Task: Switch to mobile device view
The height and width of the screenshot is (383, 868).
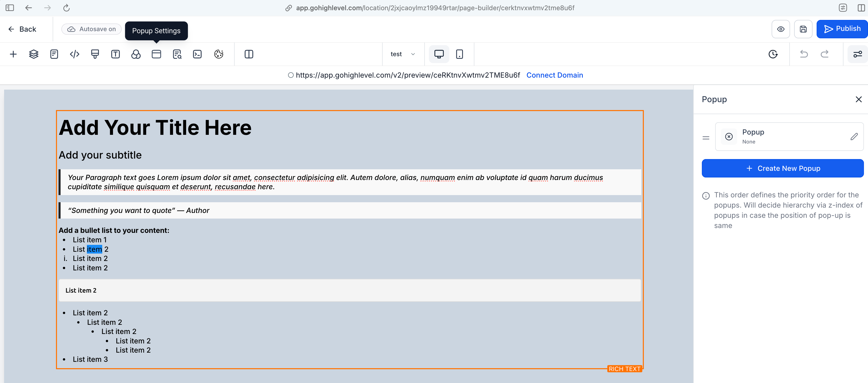Action: coord(459,54)
